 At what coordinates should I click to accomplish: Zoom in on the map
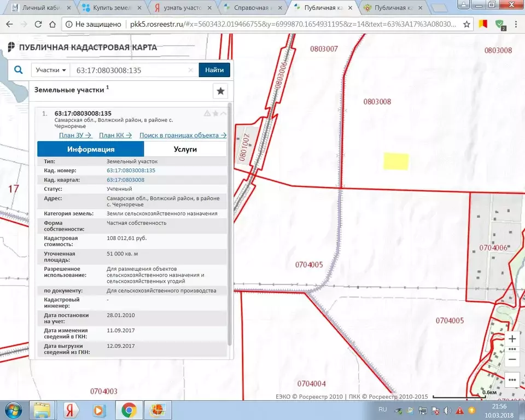pos(512,339)
